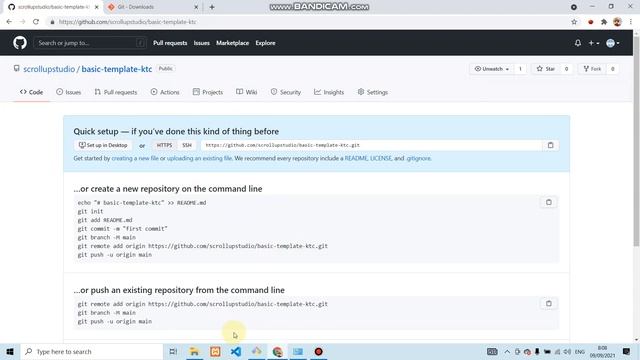Bookmark this page with star icon
Image resolution: width=640 pixels, height=360 pixels.
574,22
